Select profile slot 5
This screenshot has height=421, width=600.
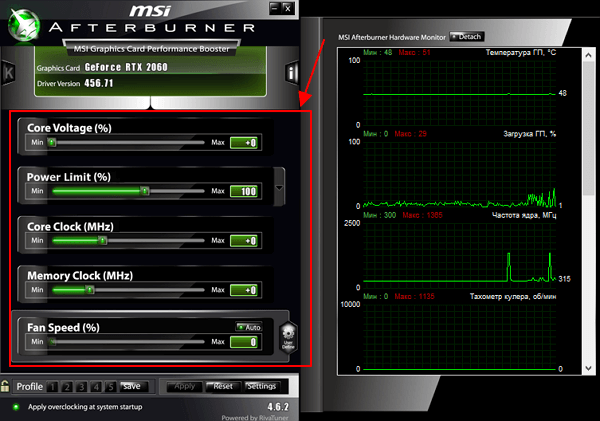click(x=111, y=387)
